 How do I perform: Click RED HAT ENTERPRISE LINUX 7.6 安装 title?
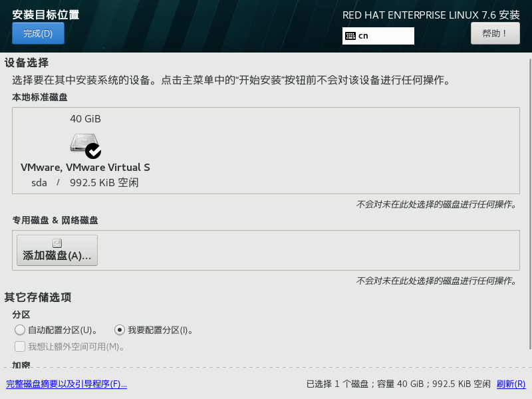(x=431, y=15)
